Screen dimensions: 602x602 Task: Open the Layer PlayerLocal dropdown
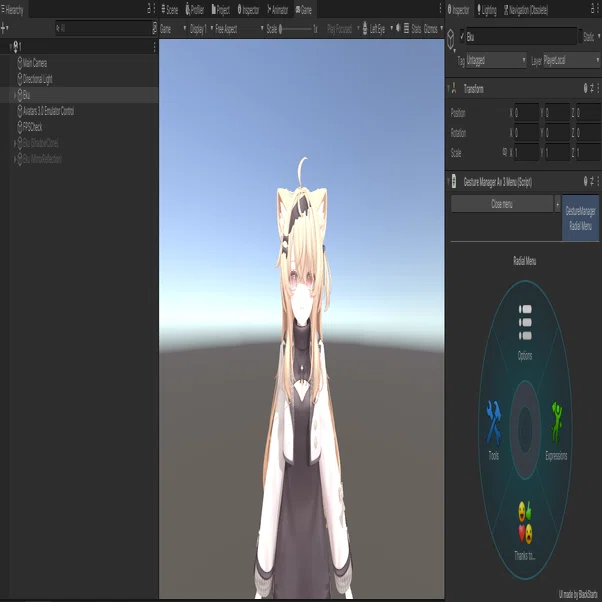[x=571, y=60]
